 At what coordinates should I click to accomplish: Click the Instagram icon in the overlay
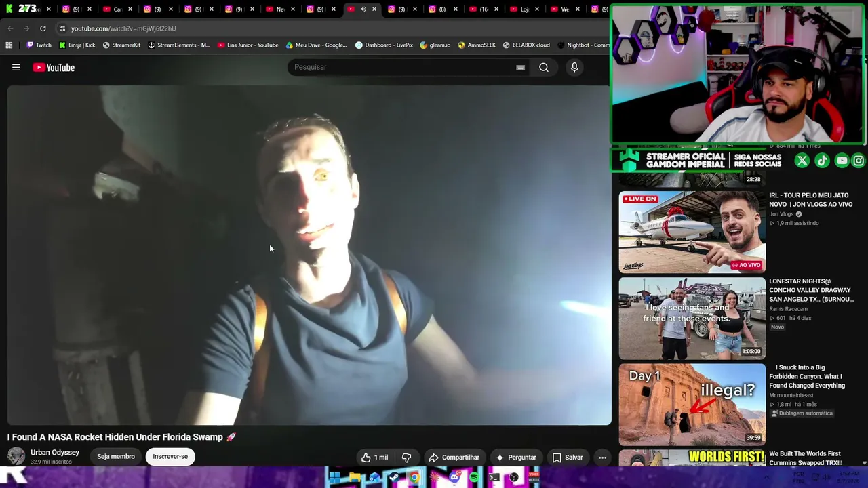pyautogui.click(x=859, y=161)
